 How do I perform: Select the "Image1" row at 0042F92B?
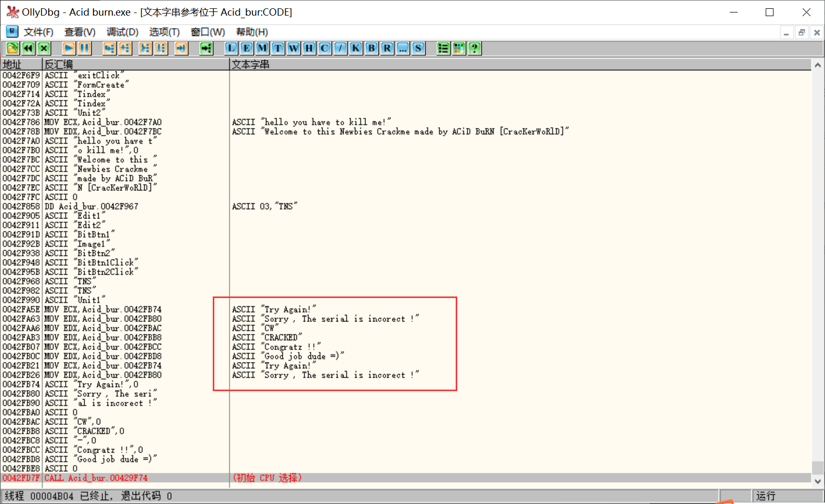[406, 244]
